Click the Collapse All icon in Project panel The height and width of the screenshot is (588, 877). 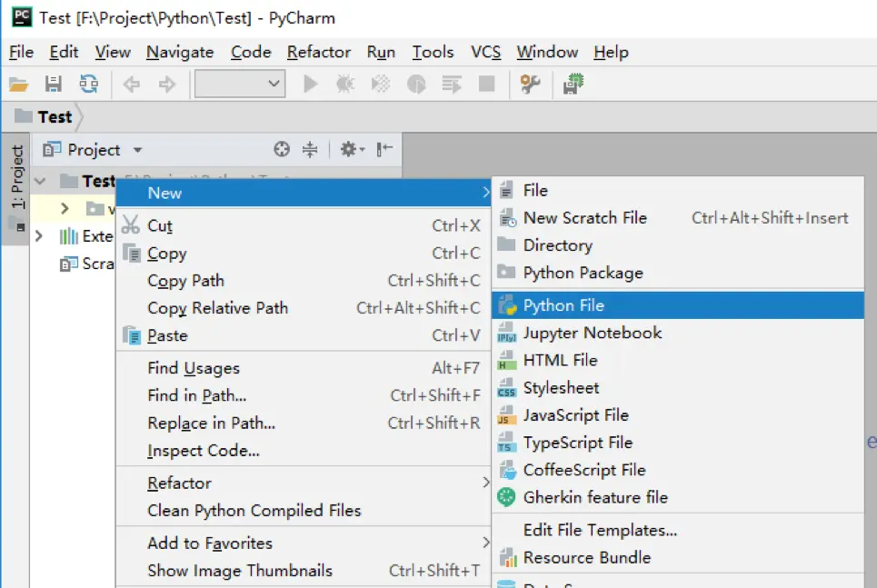click(x=309, y=149)
